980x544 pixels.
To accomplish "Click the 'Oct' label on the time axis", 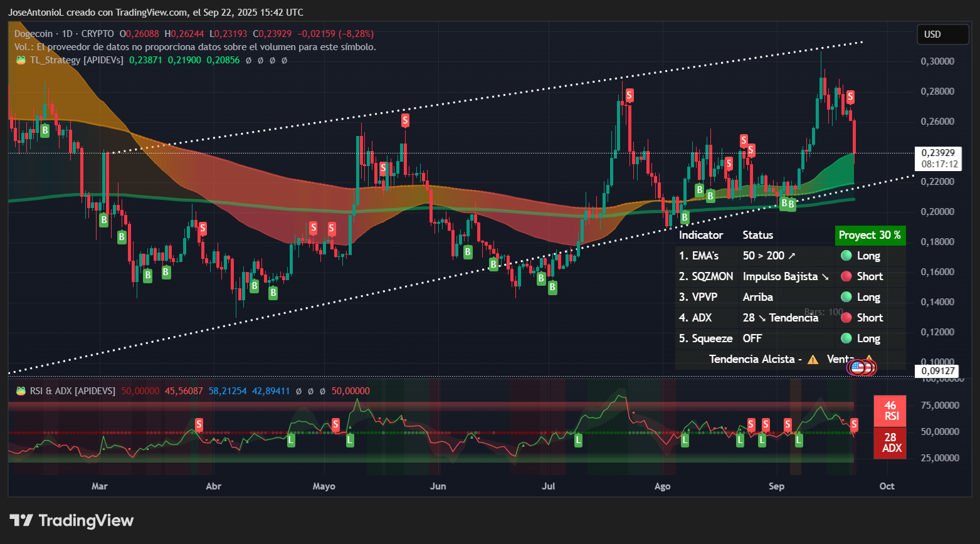I will tap(887, 486).
